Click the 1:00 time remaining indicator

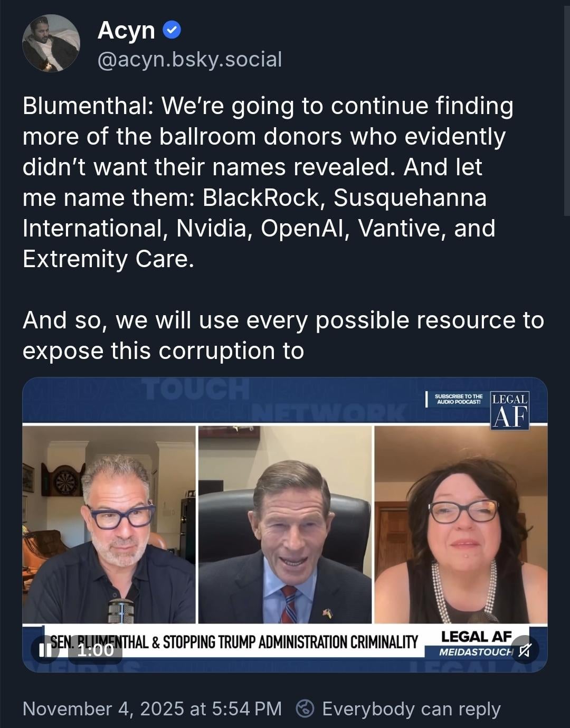95,650
